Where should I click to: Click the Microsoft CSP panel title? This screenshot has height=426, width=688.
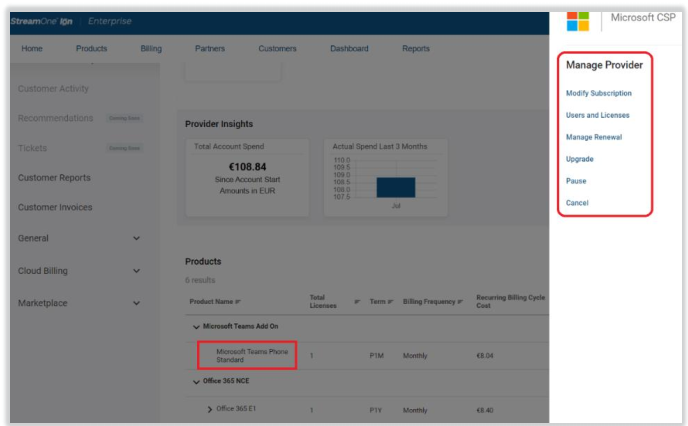643,18
